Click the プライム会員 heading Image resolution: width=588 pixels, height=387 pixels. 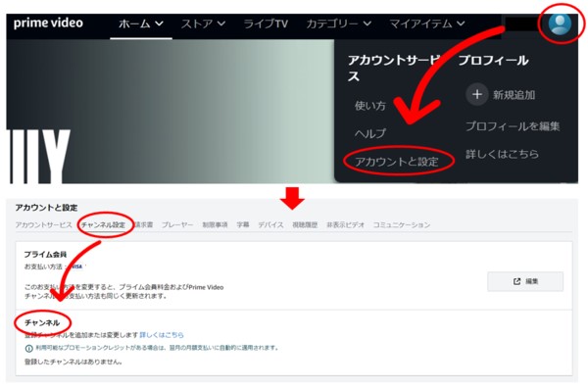pos(45,255)
